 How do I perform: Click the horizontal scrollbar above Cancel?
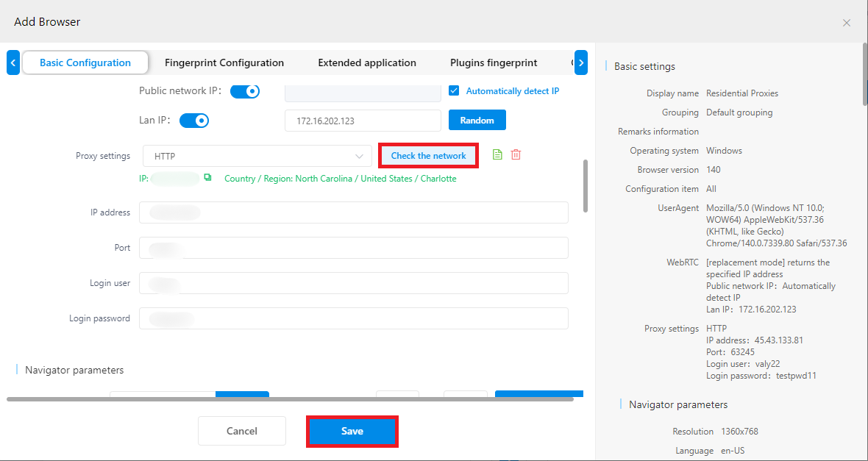click(x=290, y=399)
